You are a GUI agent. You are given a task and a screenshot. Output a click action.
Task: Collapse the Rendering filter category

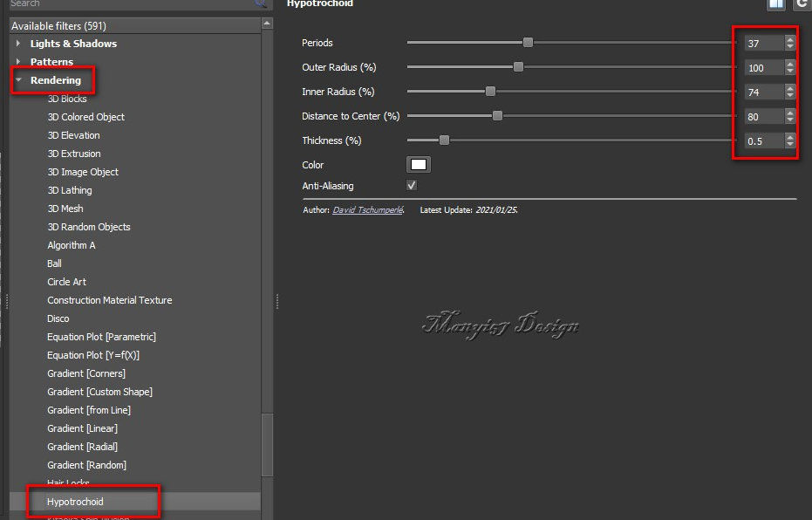coord(18,80)
